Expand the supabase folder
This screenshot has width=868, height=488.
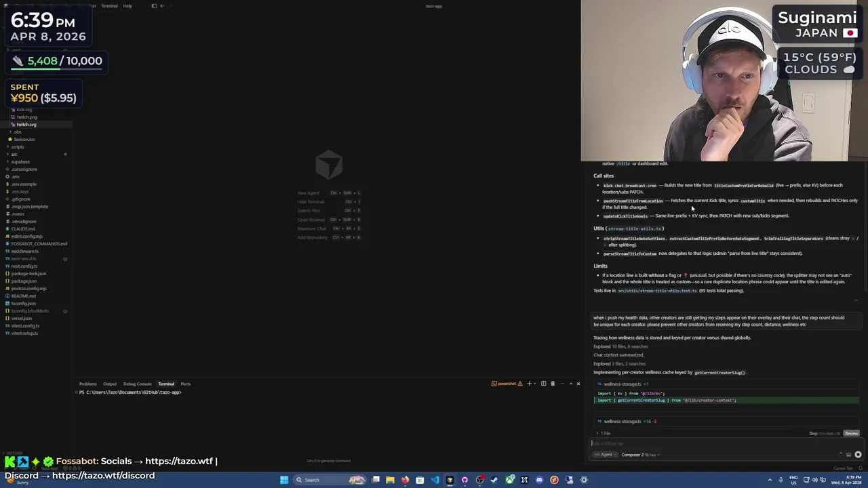click(20, 162)
